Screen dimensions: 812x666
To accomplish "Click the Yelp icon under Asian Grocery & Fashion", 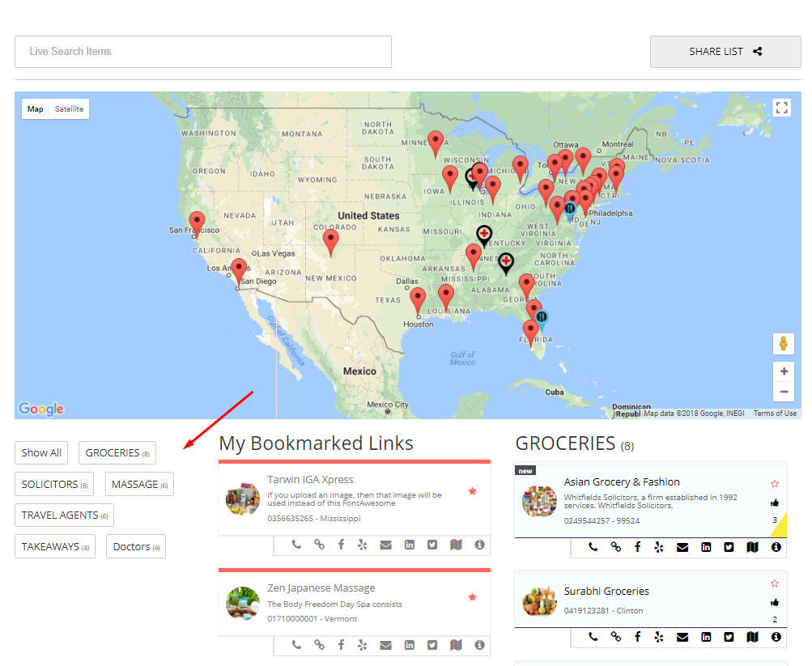I will (659, 547).
